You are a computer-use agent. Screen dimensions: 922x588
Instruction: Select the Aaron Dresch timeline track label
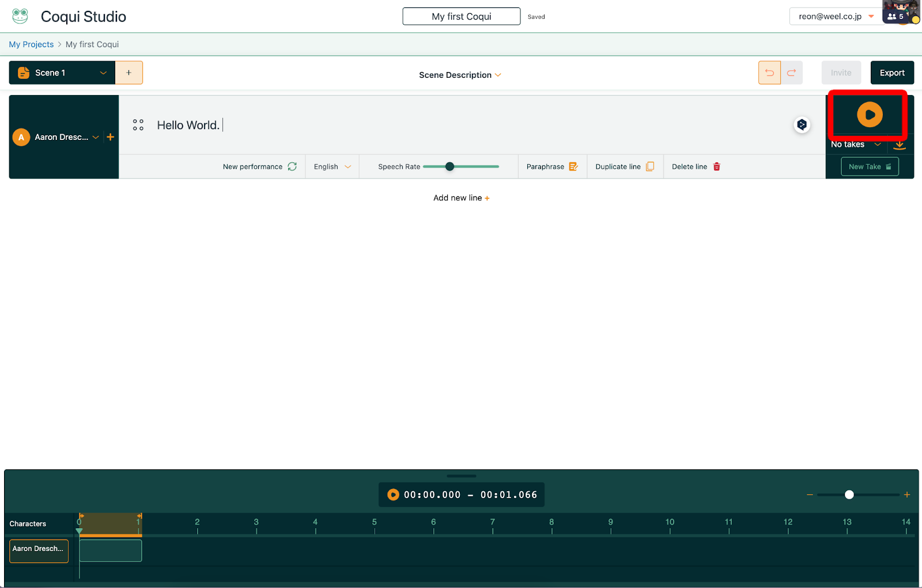point(39,551)
